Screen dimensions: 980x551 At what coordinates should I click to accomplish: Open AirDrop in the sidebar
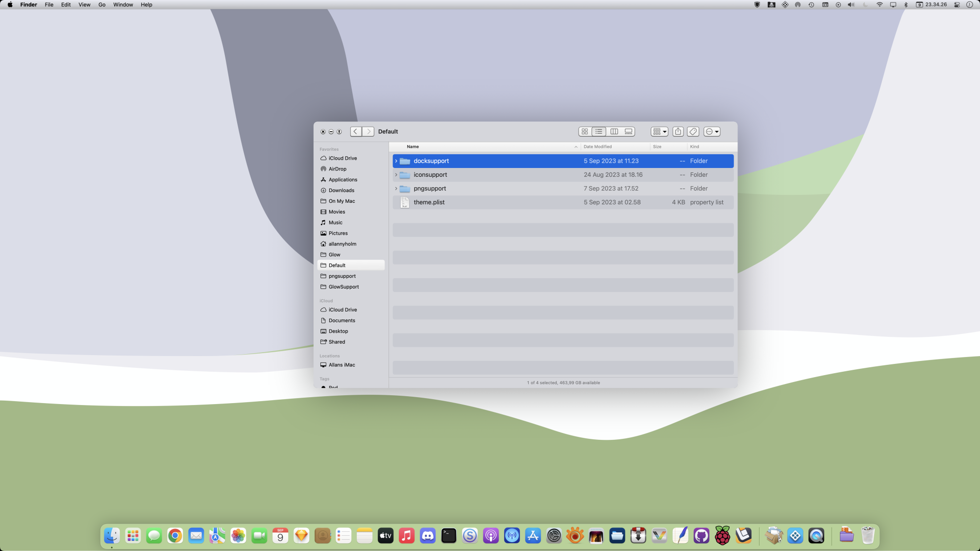[x=337, y=169]
